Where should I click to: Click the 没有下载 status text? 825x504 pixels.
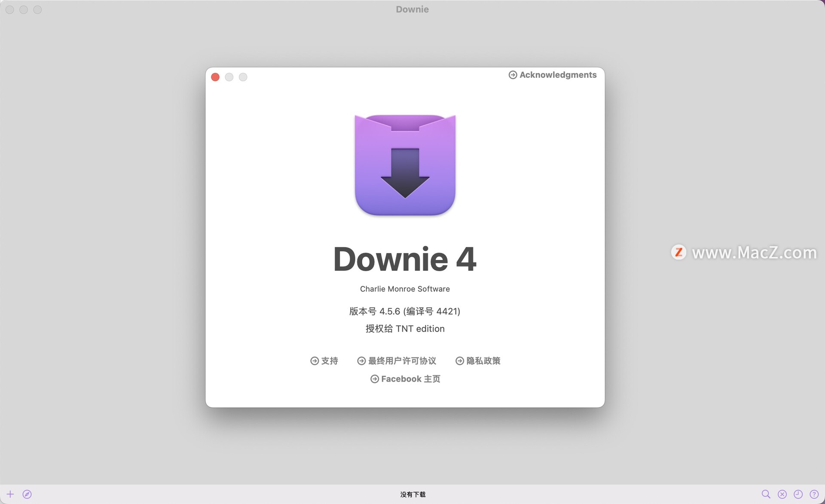412,495
